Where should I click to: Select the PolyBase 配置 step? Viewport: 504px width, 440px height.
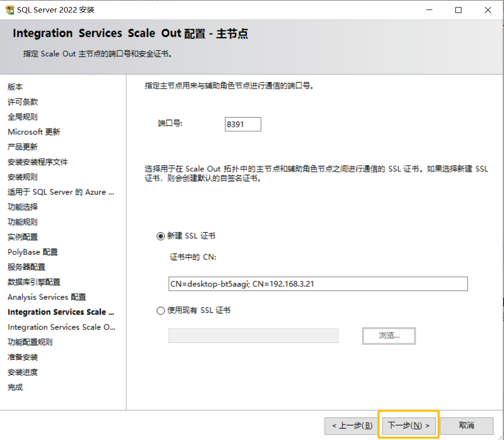pos(33,252)
